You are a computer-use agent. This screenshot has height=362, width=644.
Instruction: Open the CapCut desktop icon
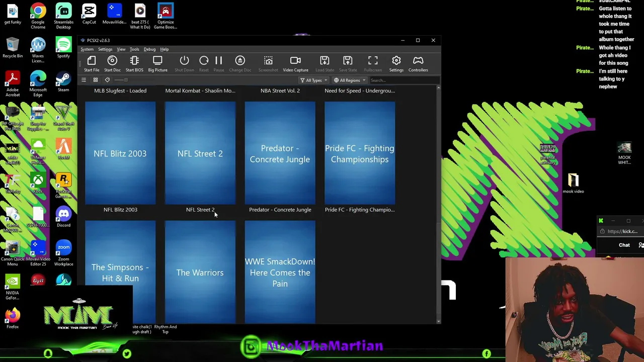pyautogui.click(x=89, y=14)
